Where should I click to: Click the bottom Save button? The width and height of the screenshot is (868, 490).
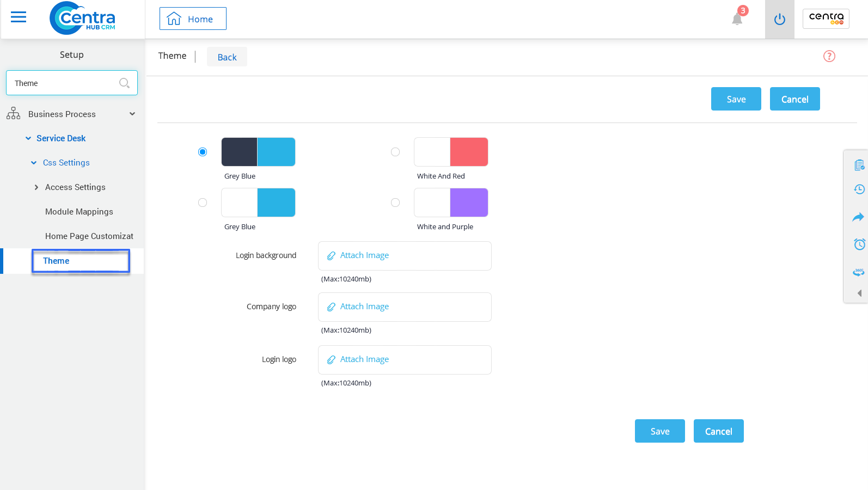tap(660, 431)
